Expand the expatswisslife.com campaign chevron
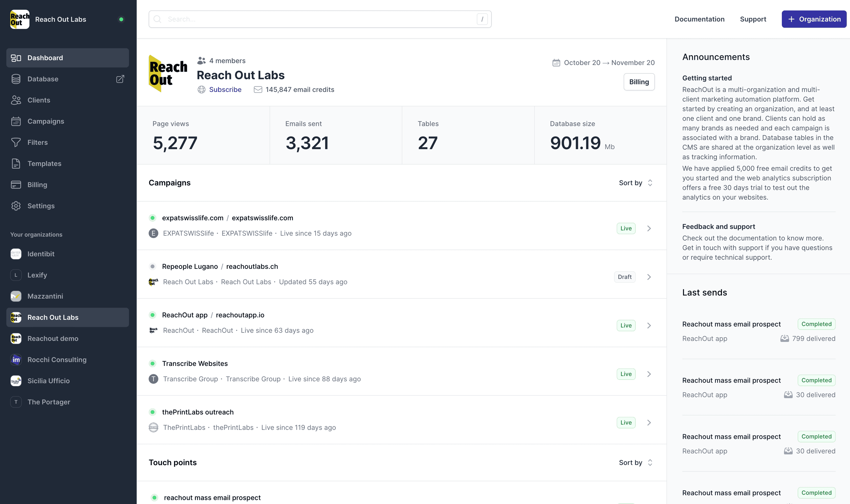850x504 pixels. (649, 228)
